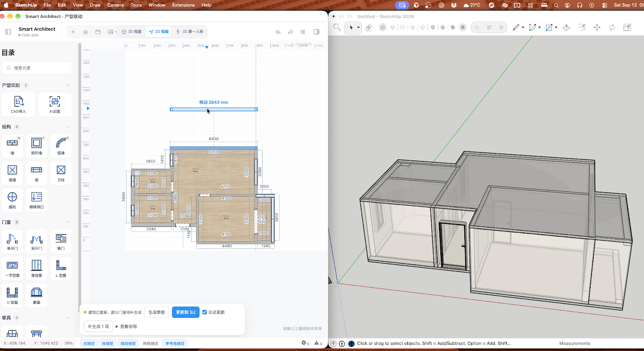Choose the 矩形墙 rectangular wall tool
This screenshot has width=644, height=351.
(36, 146)
